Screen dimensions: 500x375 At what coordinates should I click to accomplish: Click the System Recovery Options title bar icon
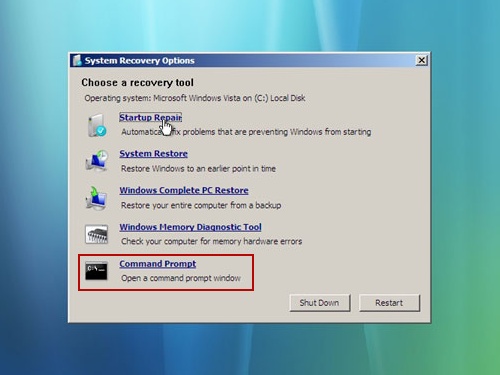77,60
